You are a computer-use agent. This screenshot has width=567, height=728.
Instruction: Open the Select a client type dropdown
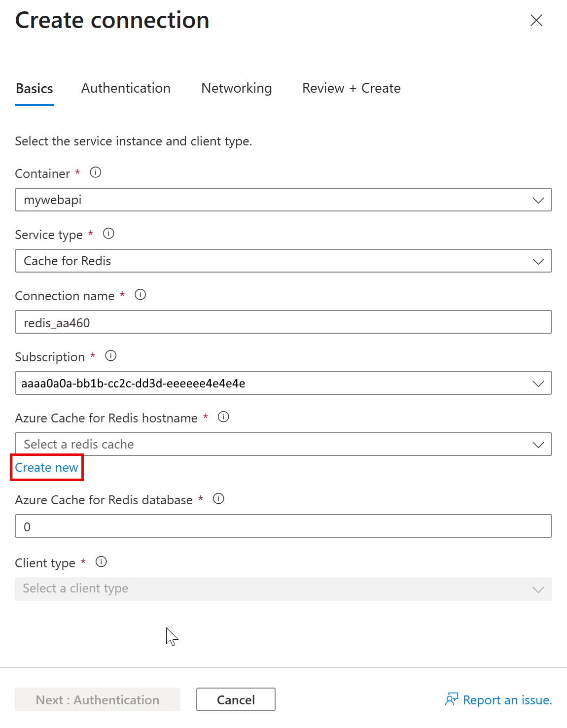(283, 589)
